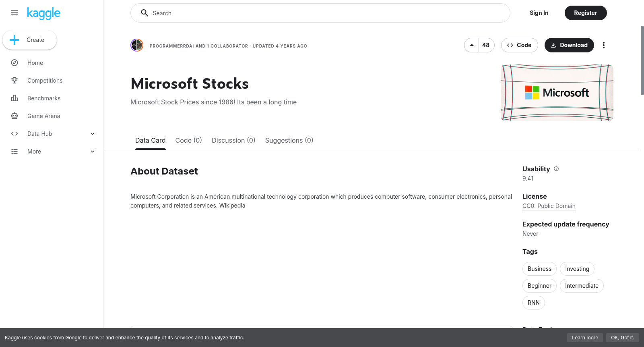
Task: Select the Investing tag
Action: pyautogui.click(x=577, y=269)
